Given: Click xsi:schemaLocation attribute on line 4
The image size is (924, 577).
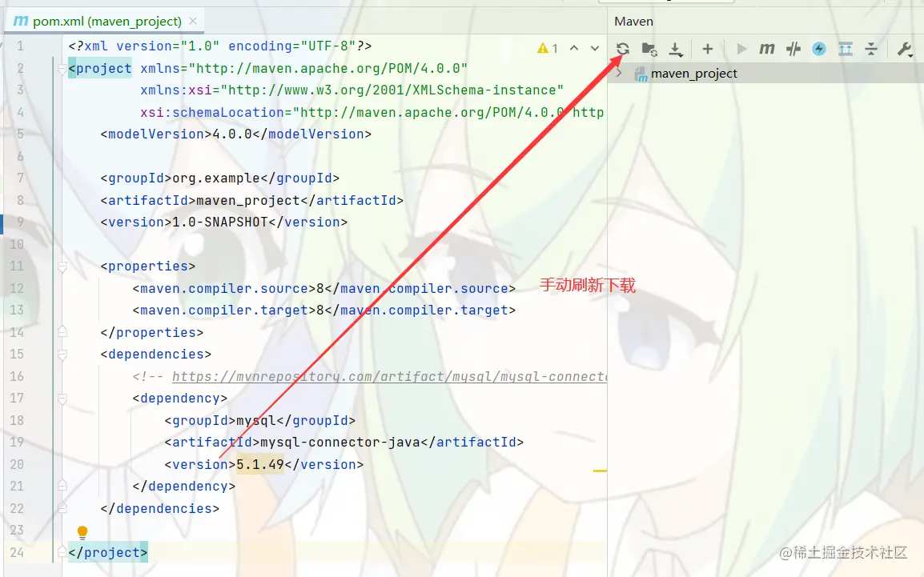Looking at the screenshot, I should tap(372, 112).
